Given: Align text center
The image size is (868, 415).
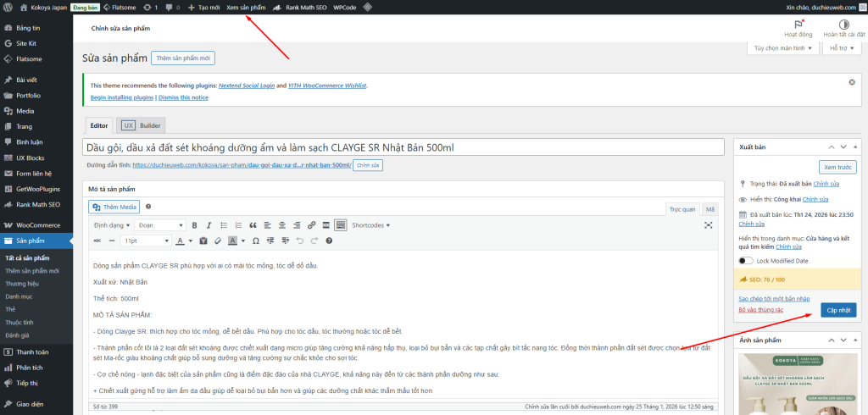Looking at the screenshot, I should tap(282, 225).
